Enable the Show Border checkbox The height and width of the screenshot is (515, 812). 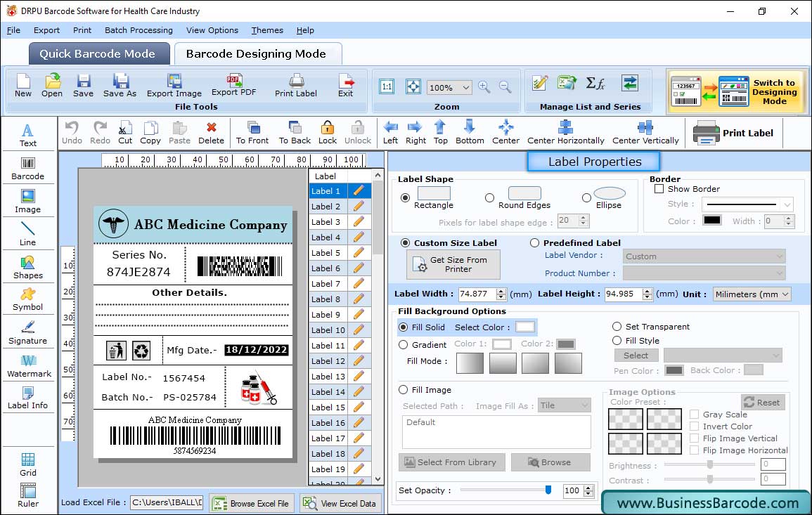click(659, 189)
